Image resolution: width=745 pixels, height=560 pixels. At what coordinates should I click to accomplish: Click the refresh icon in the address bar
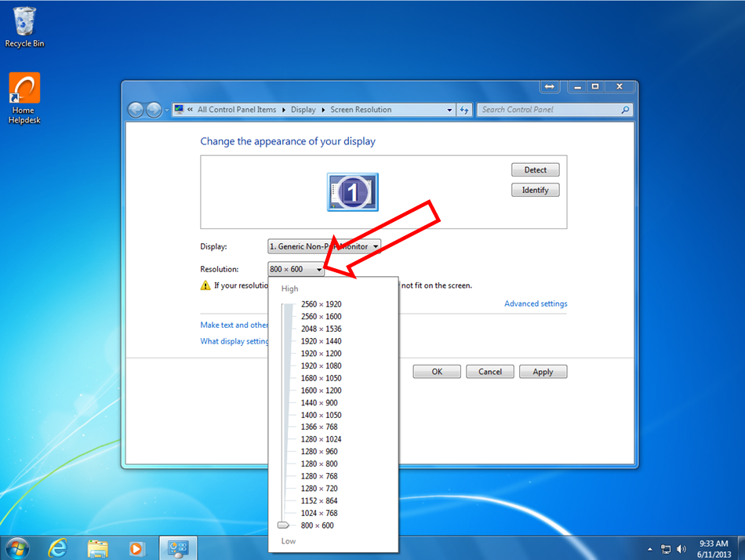pos(464,109)
